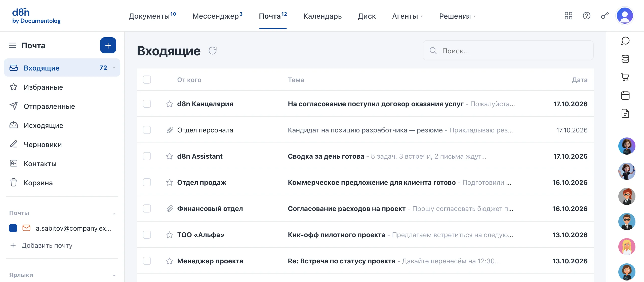The image size is (644, 282).
Task: Open the red-haired agent avatar with glasses
Action: [x=627, y=196]
